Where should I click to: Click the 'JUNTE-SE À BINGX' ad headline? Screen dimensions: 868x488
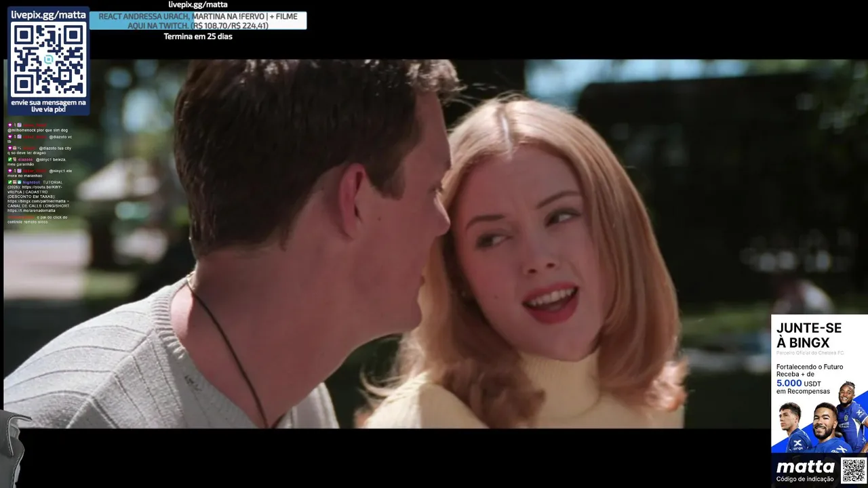809,335
